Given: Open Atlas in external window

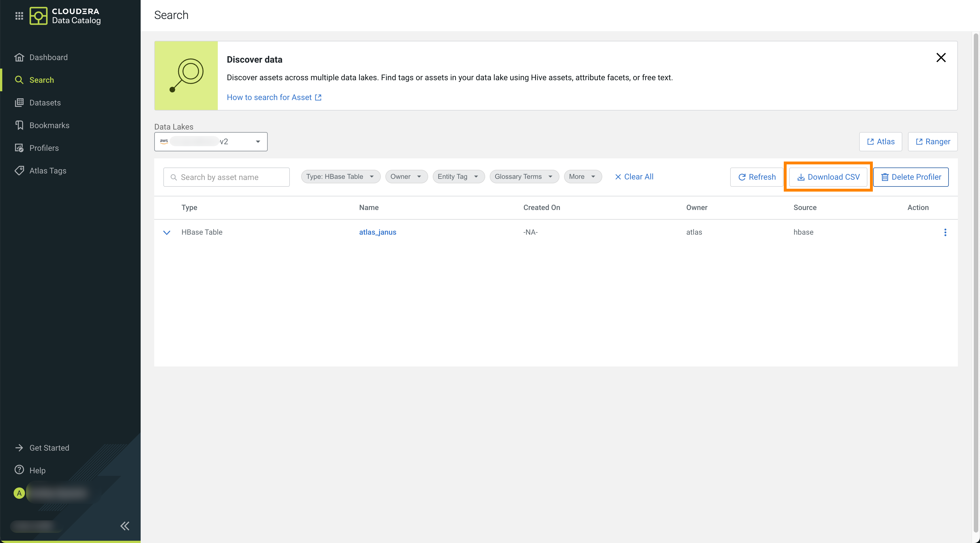Looking at the screenshot, I should click(880, 142).
